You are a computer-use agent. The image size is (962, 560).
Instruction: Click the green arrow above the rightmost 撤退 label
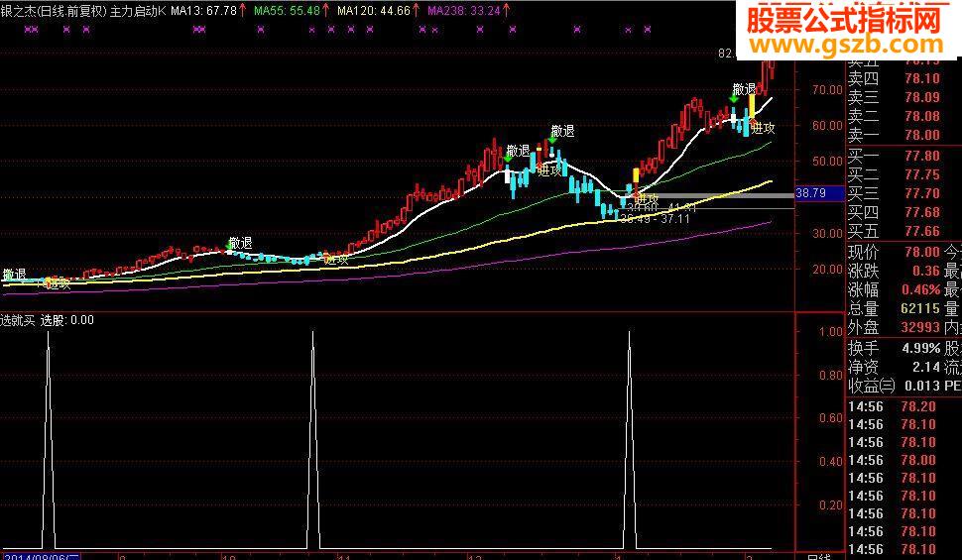click(x=734, y=99)
